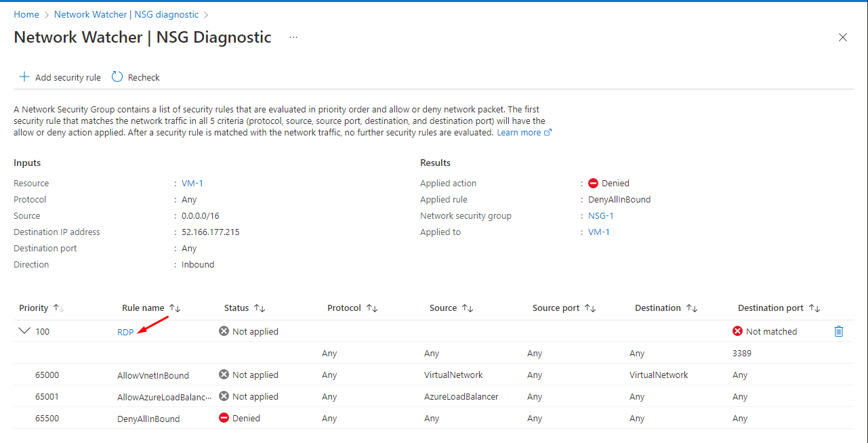Collapse the priority 100 rule row
Viewport: 868px width, 443px height.
25,331
